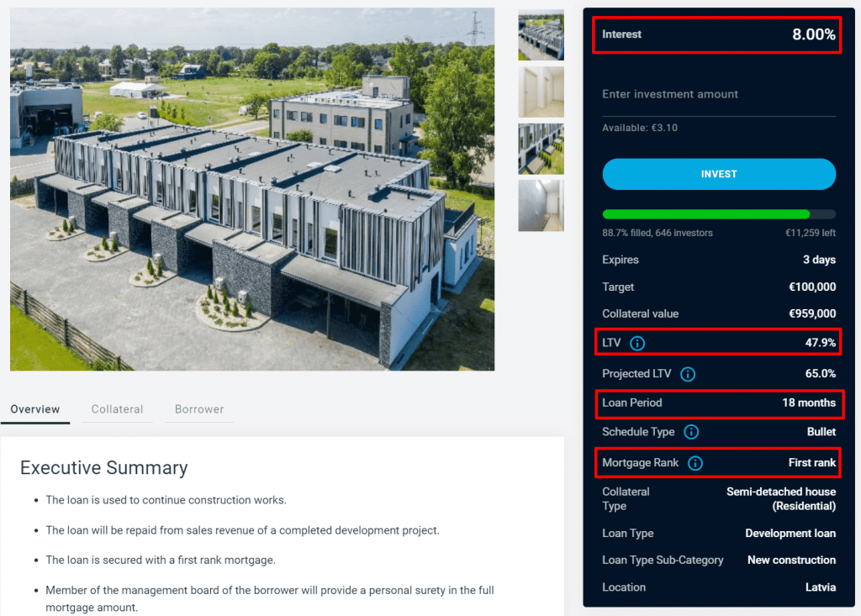Click the 'Development loan' value
This screenshot has width=861, height=616.
click(x=790, y=533)
